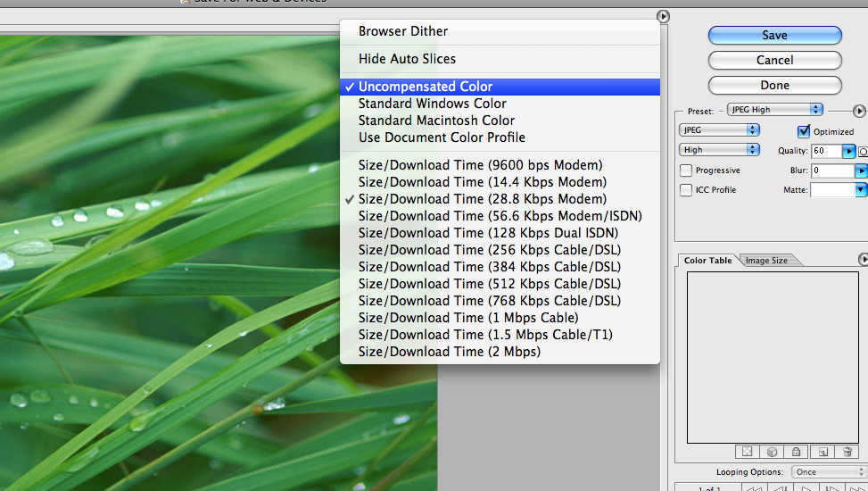Click the Cancel button
This screenshot has width=868, height=491.
pyautogui.click(x=774, y=61)
